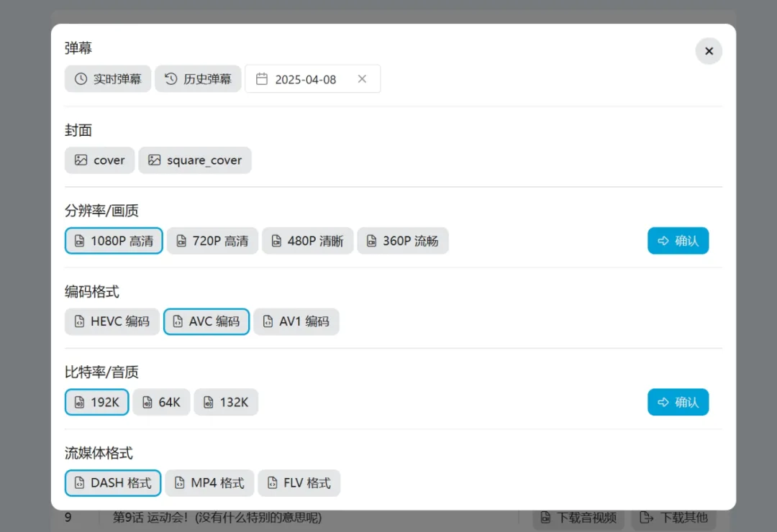Select 64K audio bitrate

[161, 402]
